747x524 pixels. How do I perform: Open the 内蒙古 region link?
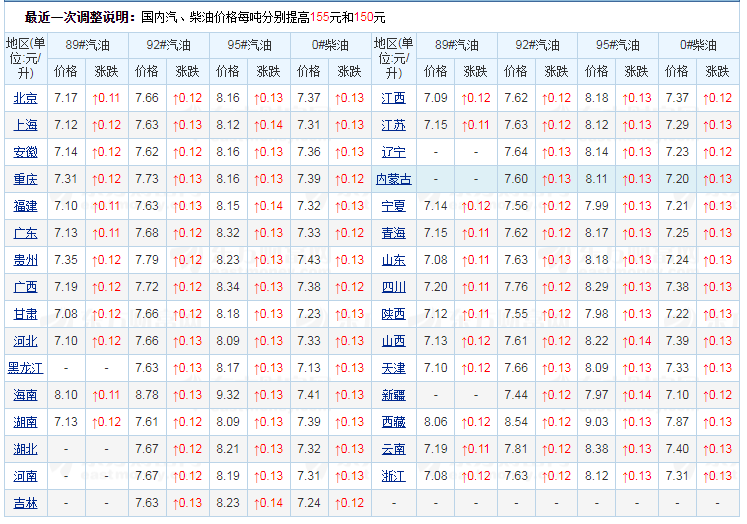click(x=394, y=179)
